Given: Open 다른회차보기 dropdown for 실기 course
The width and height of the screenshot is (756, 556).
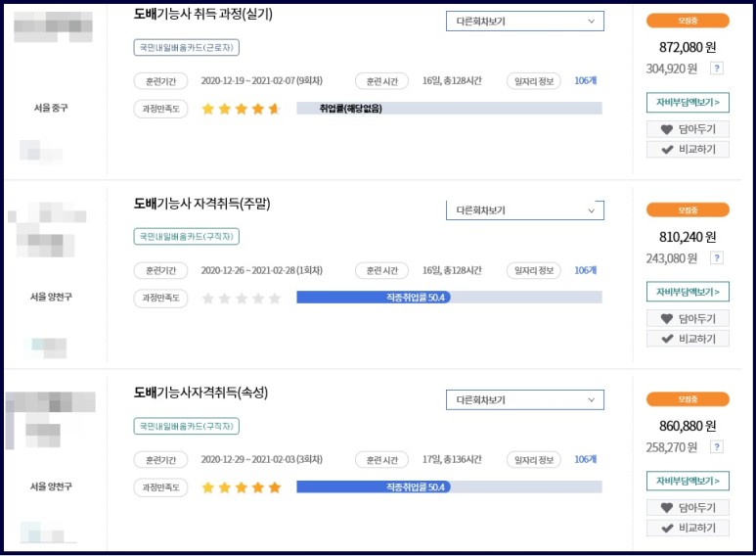Looking at the screenshot, I should [524, 22].
